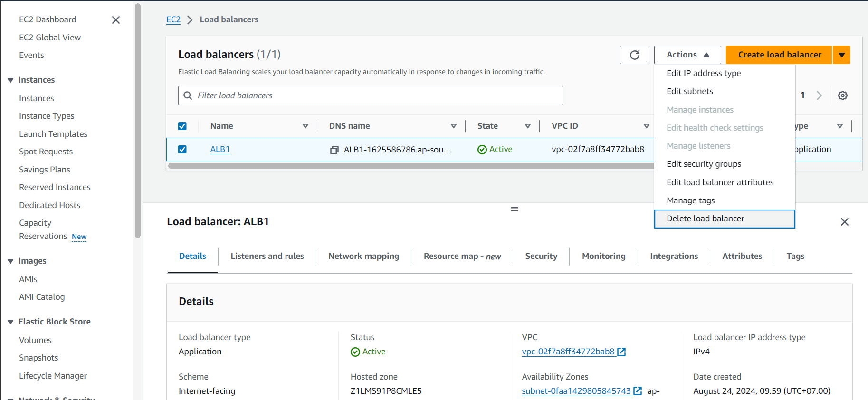Click the refresh load balancers icon button
The image size is (868, 400).
coord(634,55)
